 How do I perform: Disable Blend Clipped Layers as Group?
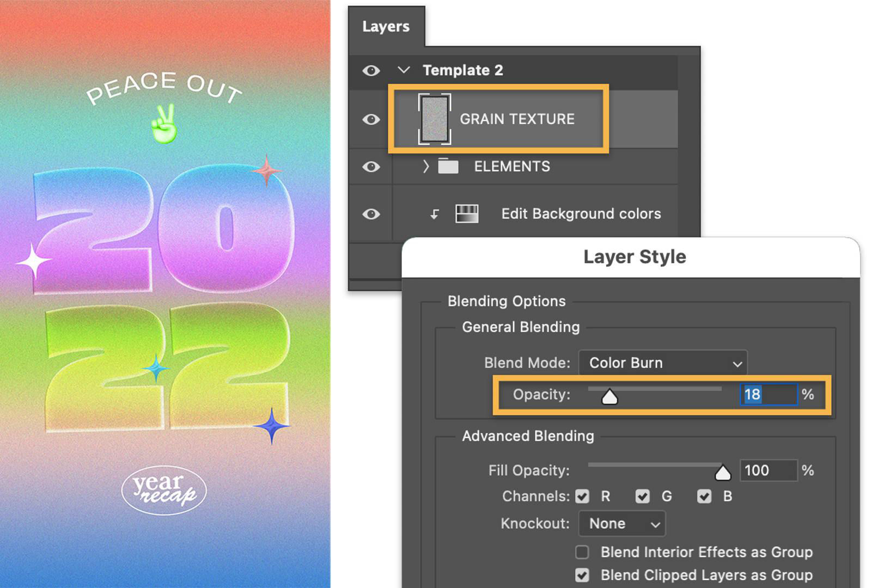click(x=581, y=574)
